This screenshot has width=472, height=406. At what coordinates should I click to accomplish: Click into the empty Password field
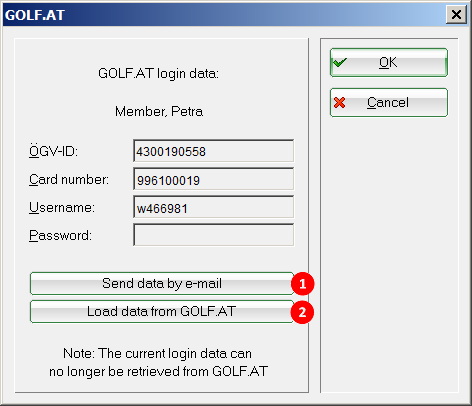(x=214, y=235)
